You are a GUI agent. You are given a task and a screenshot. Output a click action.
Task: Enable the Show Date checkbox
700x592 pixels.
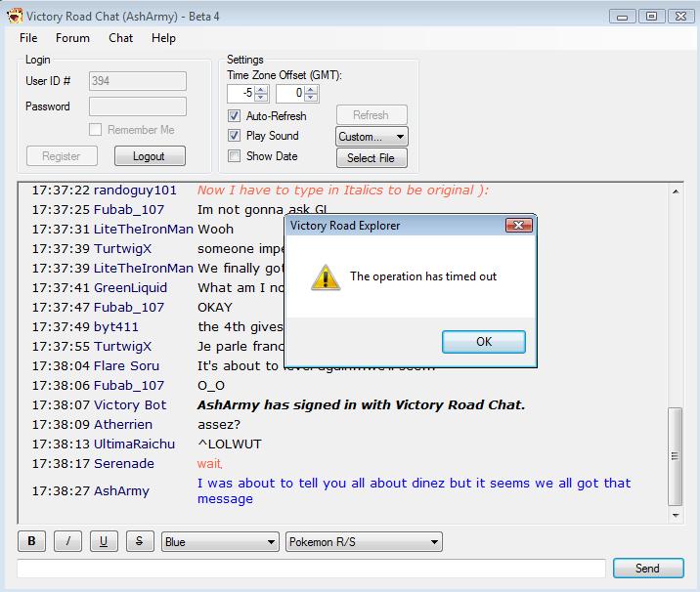[x=234, y=156]
